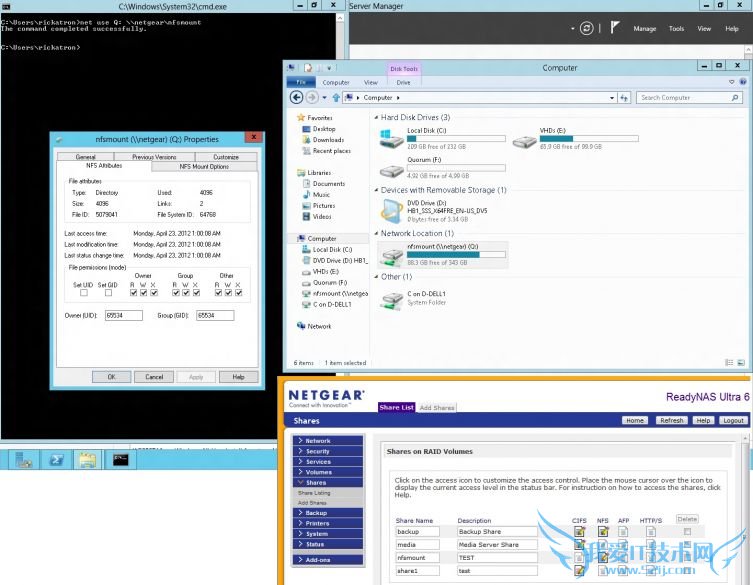Click Help in nfsmount Properties dialog

click(238, 377)
